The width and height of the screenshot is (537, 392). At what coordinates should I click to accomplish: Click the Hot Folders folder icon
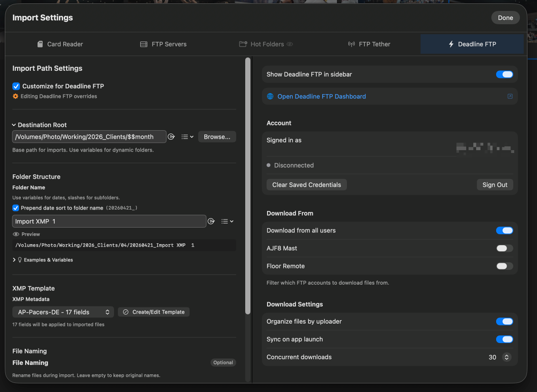coord(243,44)
